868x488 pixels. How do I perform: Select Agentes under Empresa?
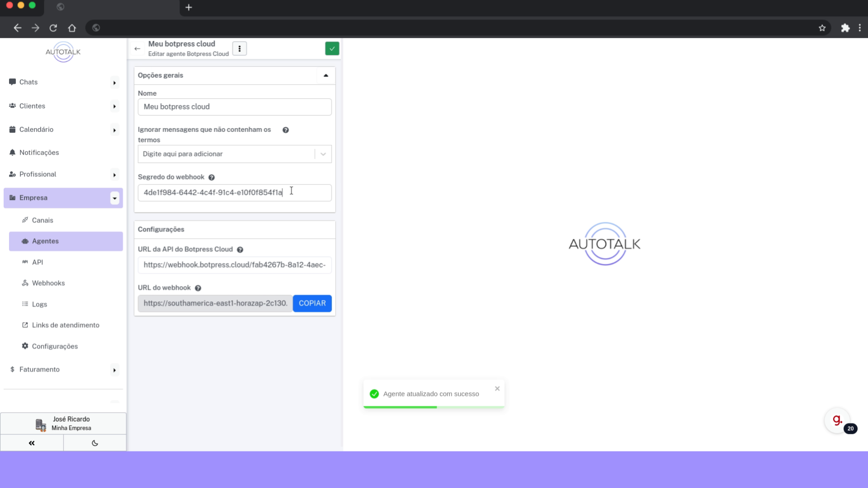tap(66, 241)
